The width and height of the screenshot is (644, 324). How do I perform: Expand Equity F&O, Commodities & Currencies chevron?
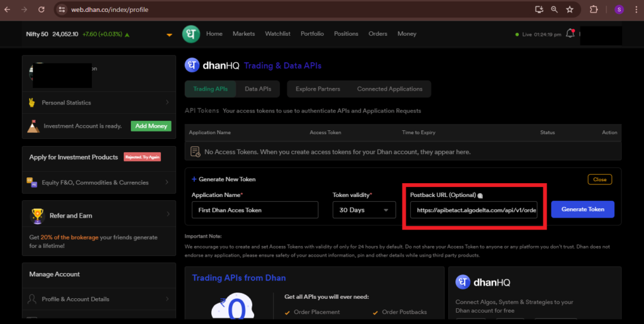(167, 182)
